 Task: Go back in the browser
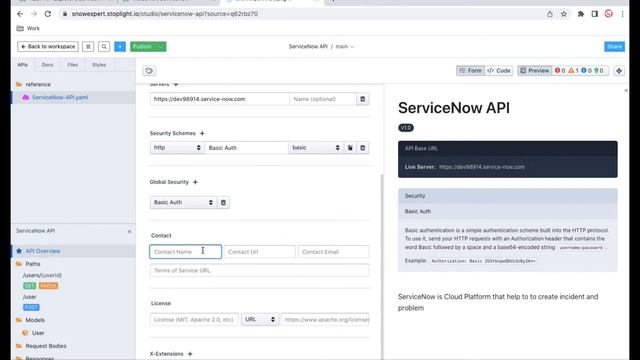[20, 14]
